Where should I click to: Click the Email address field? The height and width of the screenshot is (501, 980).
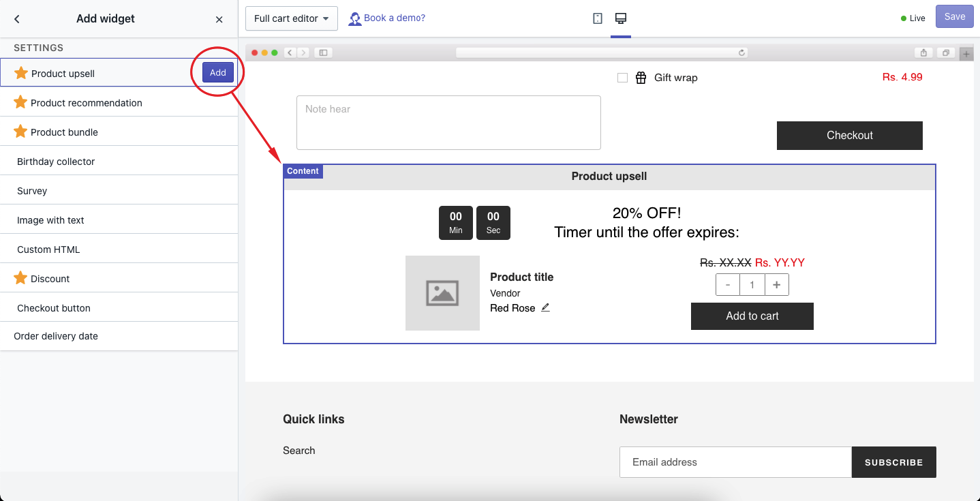point(736,462)
